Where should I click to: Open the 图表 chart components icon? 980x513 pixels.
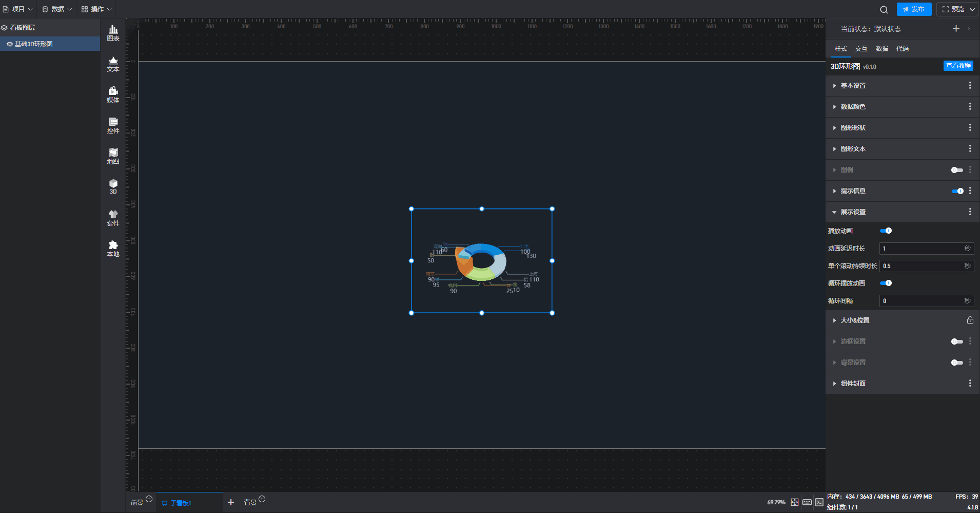click(x=113, y=33)
